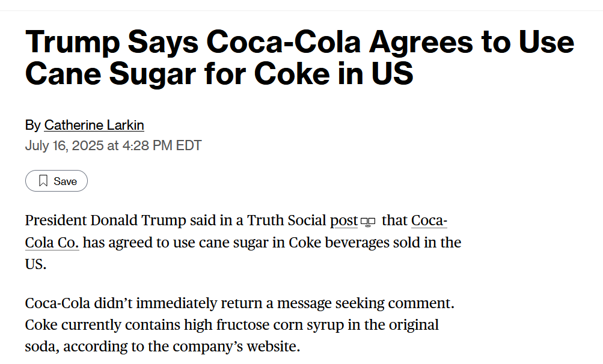Click the bookmark icon inside Save button

pyautogui.click(x=43, y=181)
